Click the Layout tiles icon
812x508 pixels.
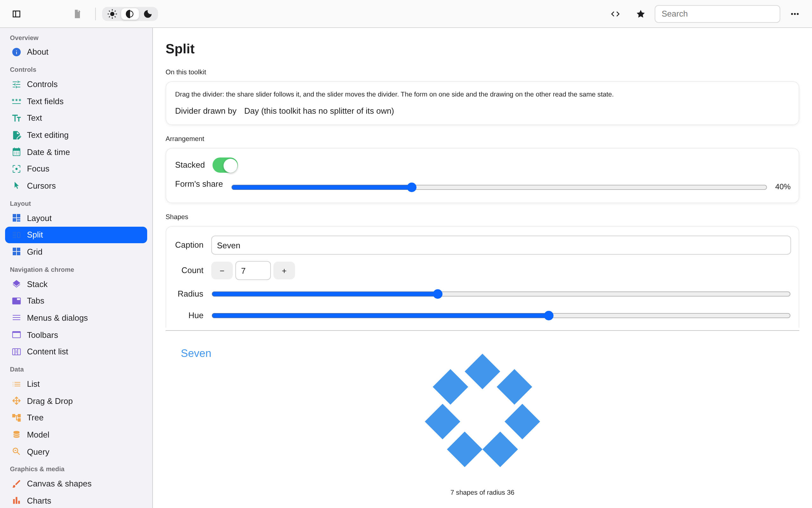click(x=16, y=218)
